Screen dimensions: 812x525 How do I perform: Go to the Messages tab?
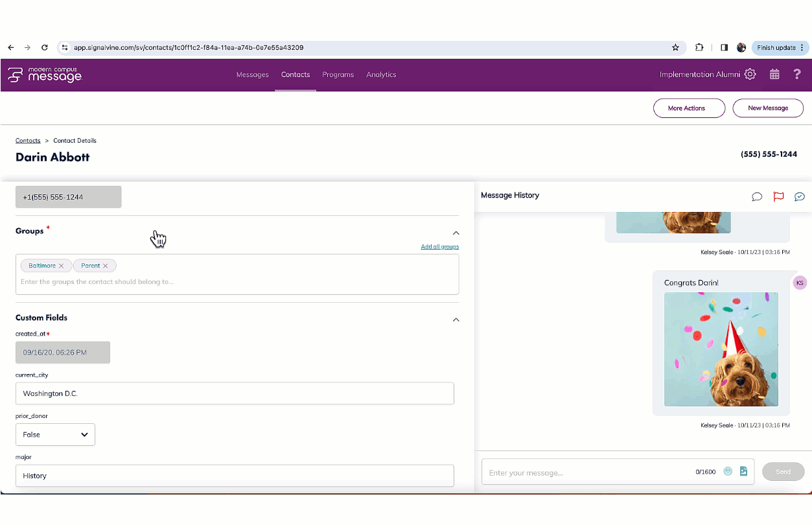[252, 75]
